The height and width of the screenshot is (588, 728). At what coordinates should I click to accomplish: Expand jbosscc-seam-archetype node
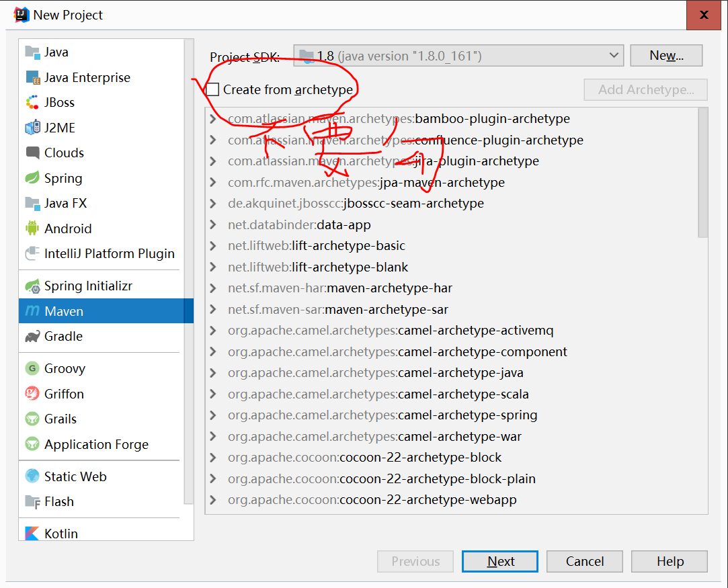(x=213, y=203)
